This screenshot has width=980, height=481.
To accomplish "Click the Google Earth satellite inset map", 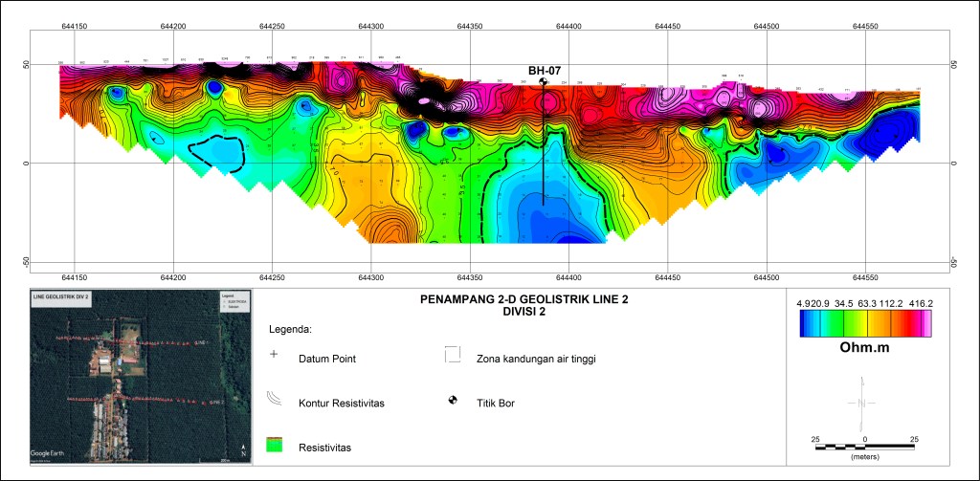I will coord(140,378).
